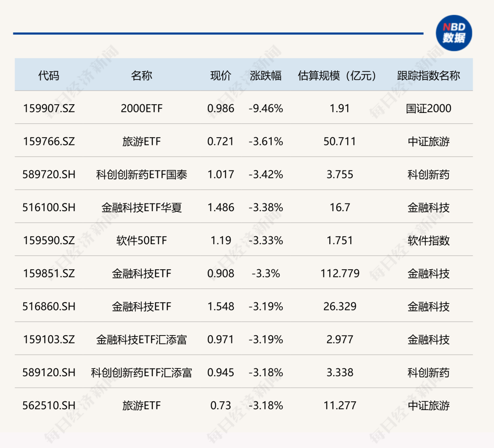Image resolution: width=494 pixels, height=448 pixels.
Task: Select 金融科技ETF华夏 in the table
Action: click(141, 208)
